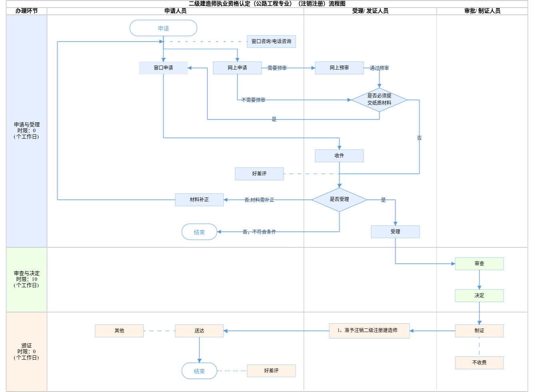The width and height of the screenshot is (540, 392).
Task: Click the 制证 step box
Action: coord(479,331)
